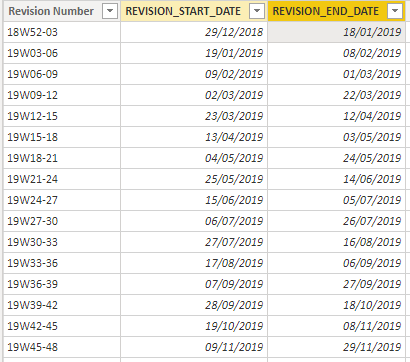Image resolution: width=410 pixels, height=362 pixels.
Task: Click cell 19W03-06 in Revision Number
Action: (62, 53)
